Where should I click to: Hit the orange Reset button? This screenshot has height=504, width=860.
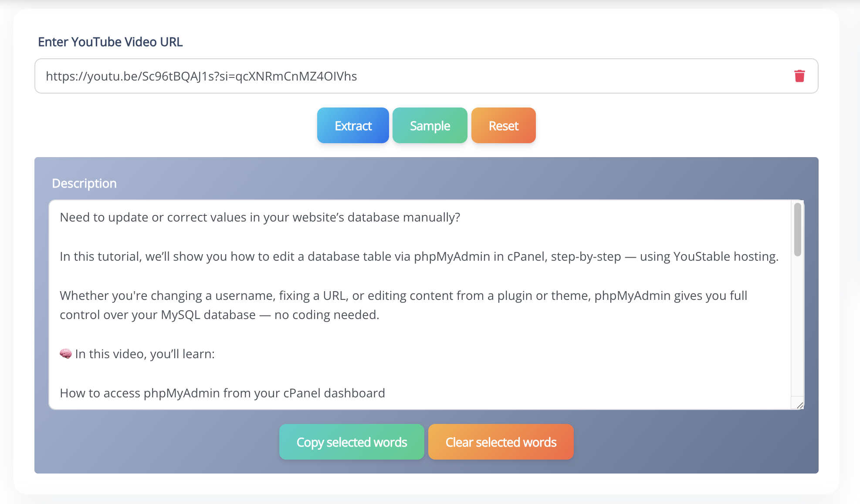pos(503,126)
